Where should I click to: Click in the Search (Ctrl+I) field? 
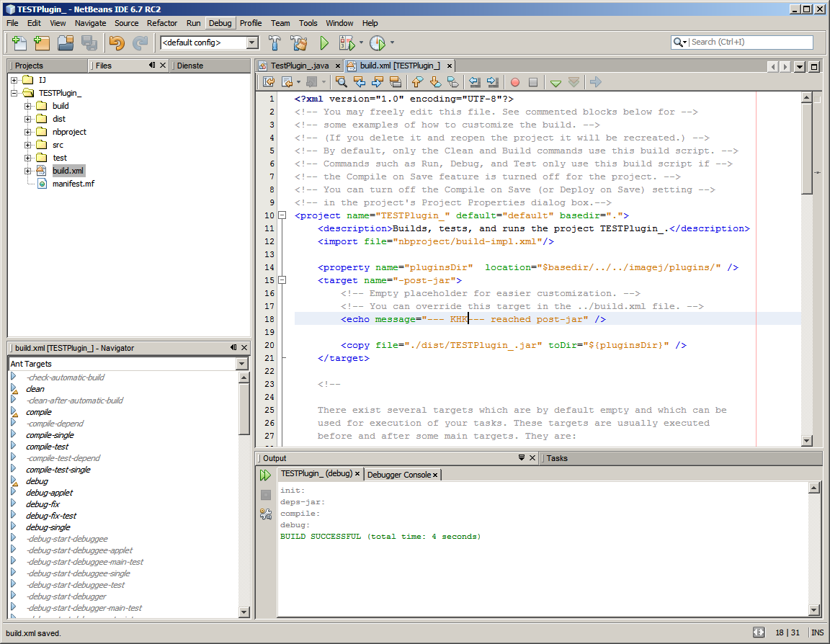(749, 43)
